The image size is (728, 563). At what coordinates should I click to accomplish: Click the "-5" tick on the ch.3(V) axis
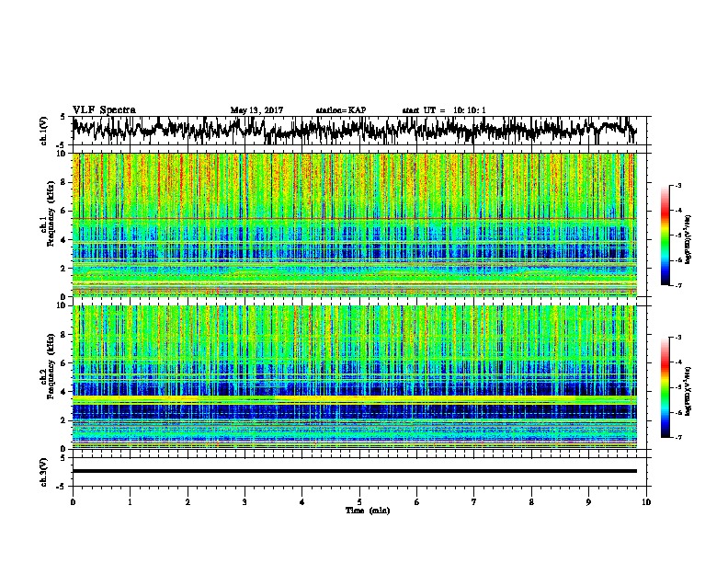click(62, 487)
